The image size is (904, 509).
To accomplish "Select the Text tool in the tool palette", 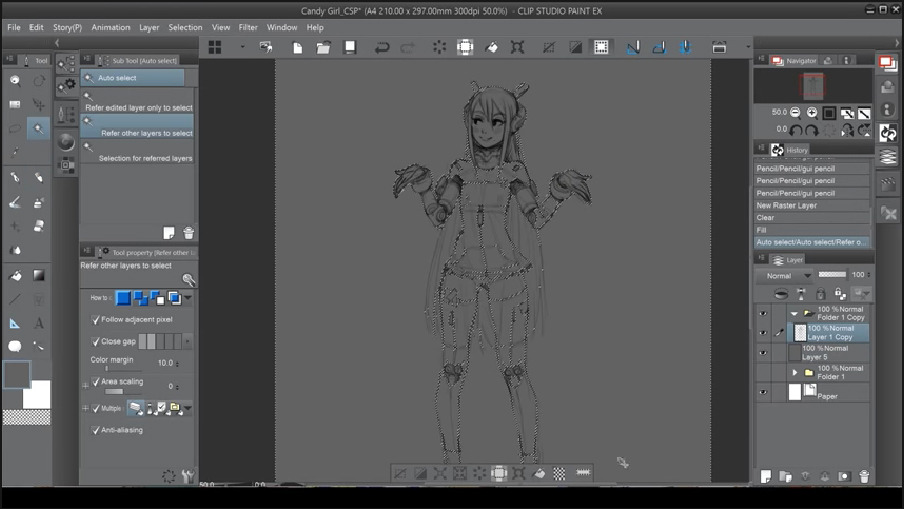I will click(x=39, y=323).
